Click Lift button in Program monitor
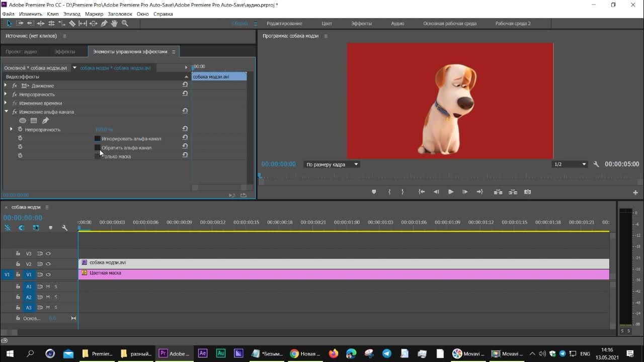The image size is (644, 362). (x=498, y=192)
